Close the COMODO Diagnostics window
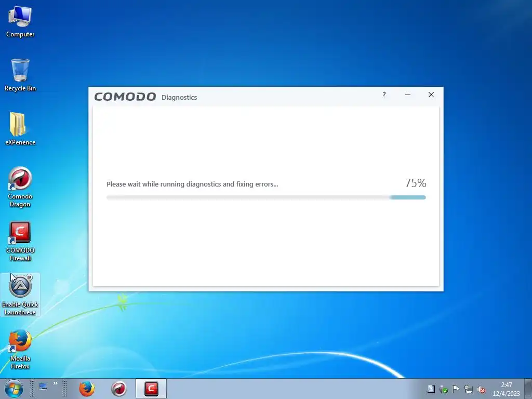The image size is (532, 399). (431, 95)
